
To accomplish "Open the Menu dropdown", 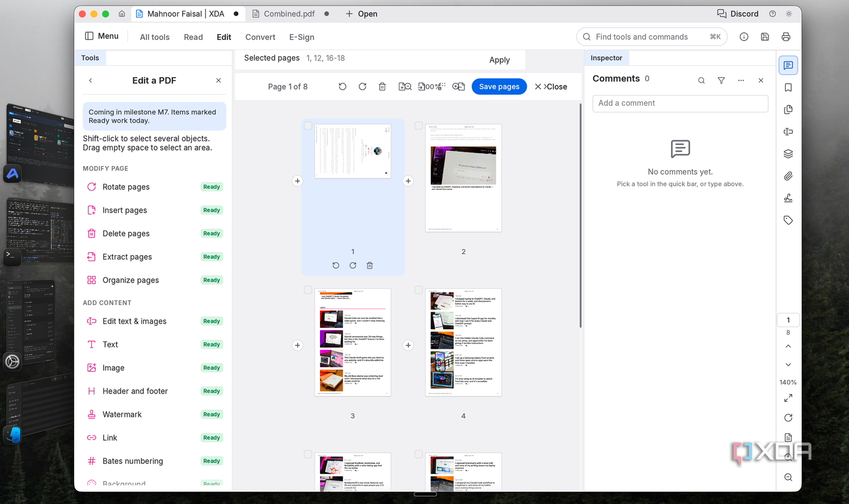I will point(101,36).
